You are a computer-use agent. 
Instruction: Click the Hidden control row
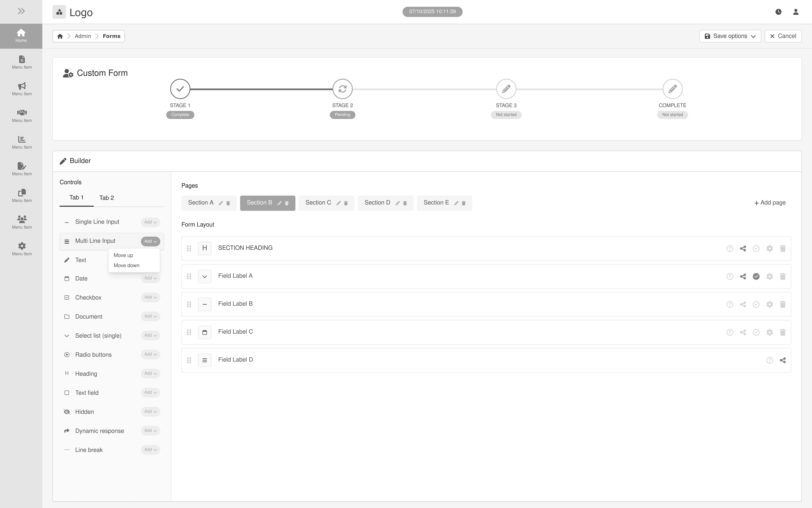(x=112, y=412)
